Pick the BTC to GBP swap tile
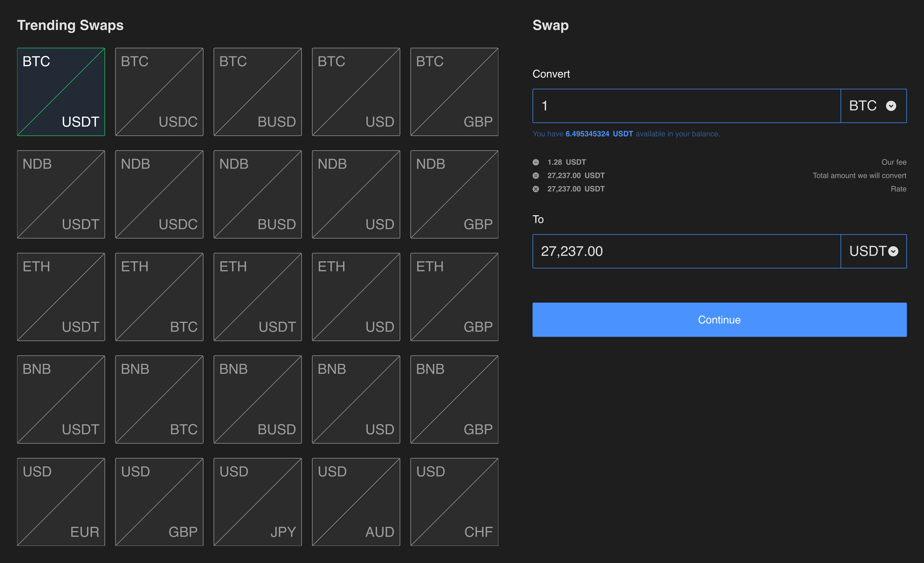The image size is (924, 563). pos(454,92)
